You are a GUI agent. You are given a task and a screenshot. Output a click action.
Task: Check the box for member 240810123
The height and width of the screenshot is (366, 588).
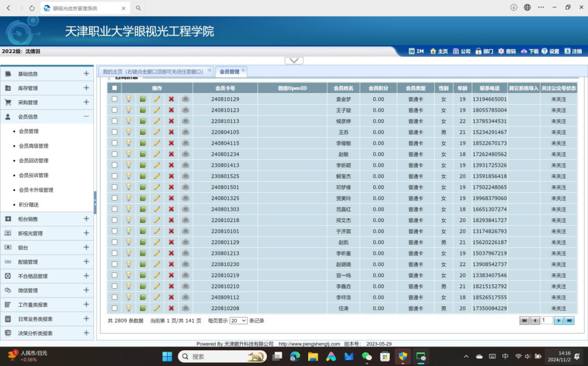click(x=114, y=110)
